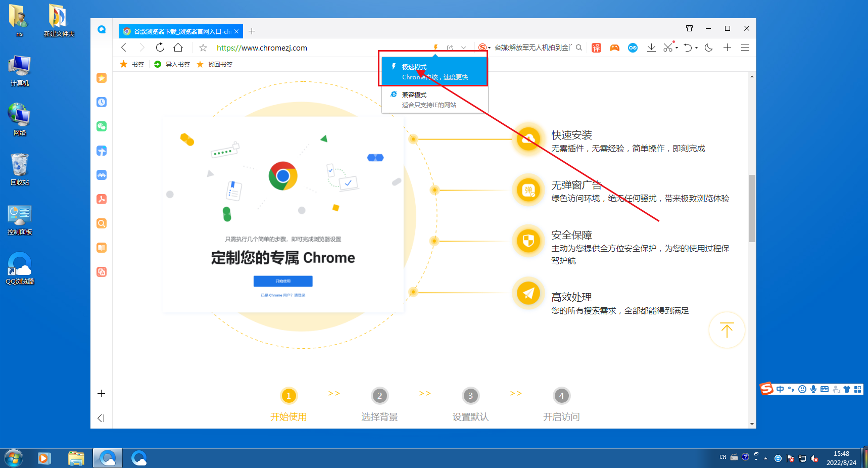Open the game controller toolbar icon
The height and width of the screenshot is (468, 868).
click(x=614, y=48)
